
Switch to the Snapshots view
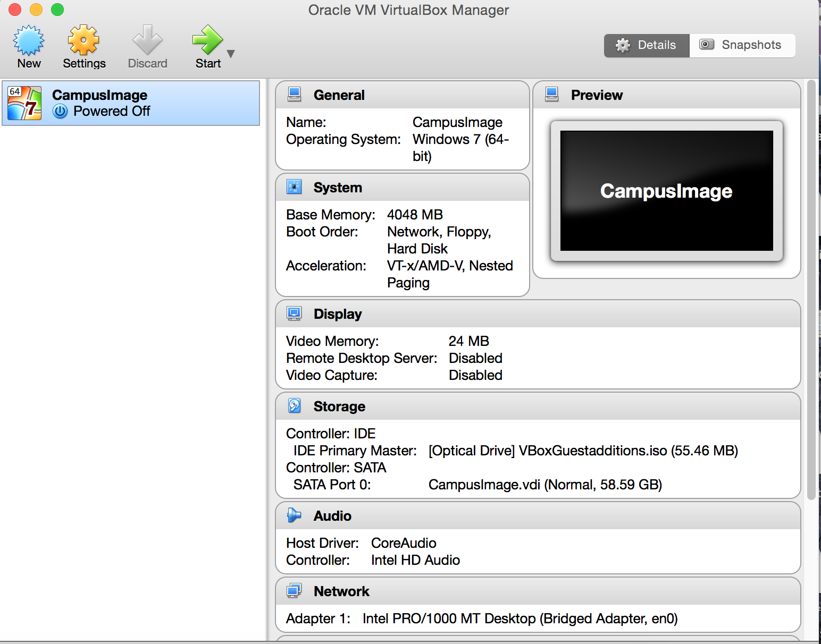click(x=742, y=45)
